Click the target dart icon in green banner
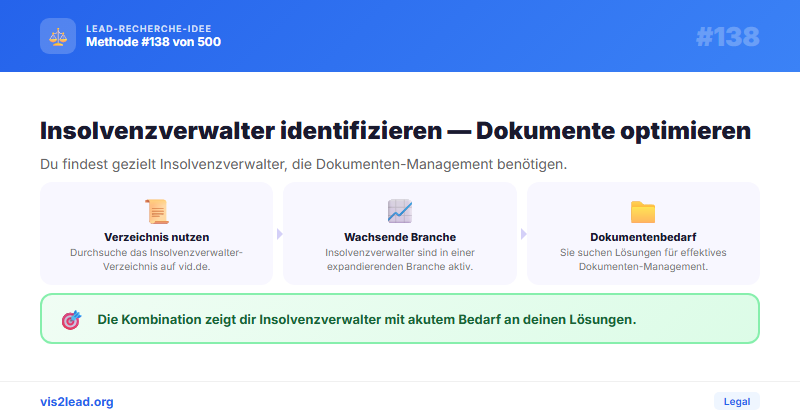The height and width of the screenshot is (420, 800). (x=71, y=319)
